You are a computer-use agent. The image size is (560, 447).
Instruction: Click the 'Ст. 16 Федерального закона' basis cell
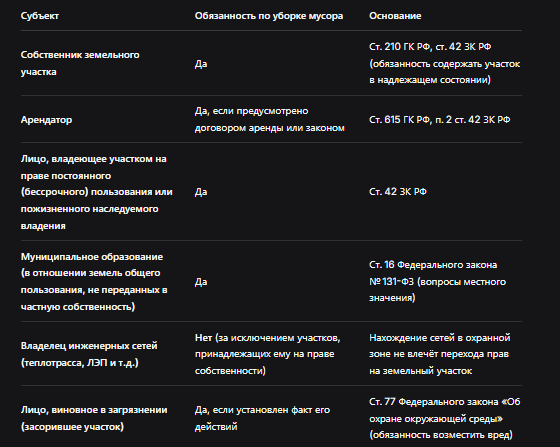click(438, 281)
